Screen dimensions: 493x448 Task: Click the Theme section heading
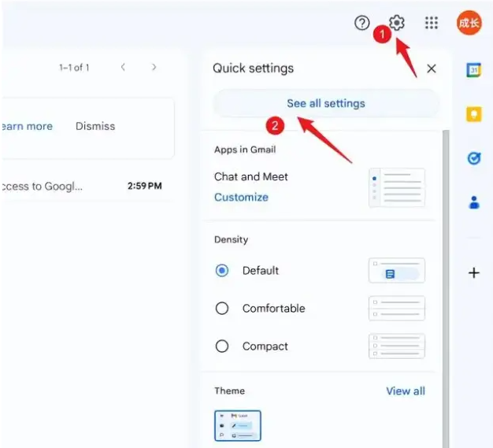point(229,391)
